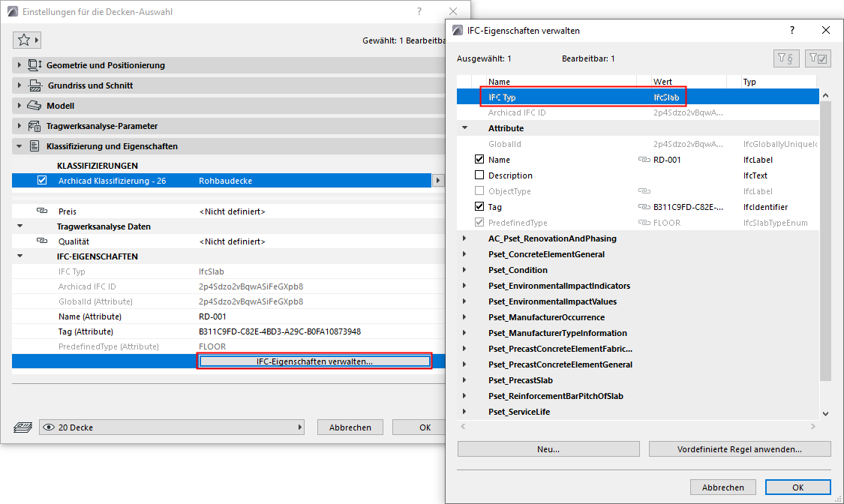This screenshot has height=504, width=844.
Task: Select Pset_EnvironmentalImpactValues row
Action: [638, 301]
